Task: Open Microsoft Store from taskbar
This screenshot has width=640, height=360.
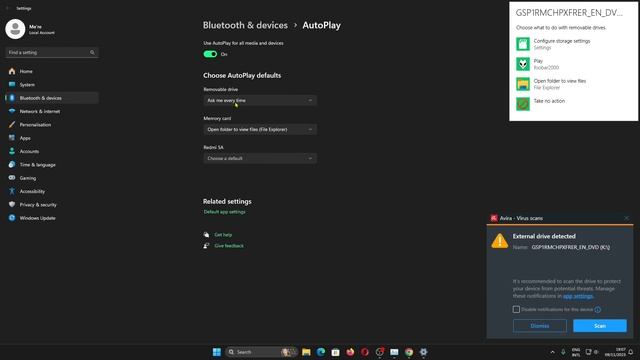Action: tap(336, 352)
